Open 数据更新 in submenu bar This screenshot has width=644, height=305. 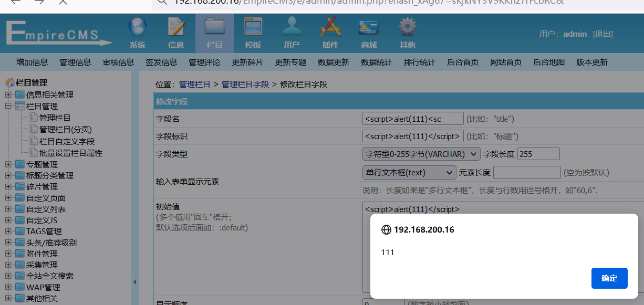click(x=334, y=62)
